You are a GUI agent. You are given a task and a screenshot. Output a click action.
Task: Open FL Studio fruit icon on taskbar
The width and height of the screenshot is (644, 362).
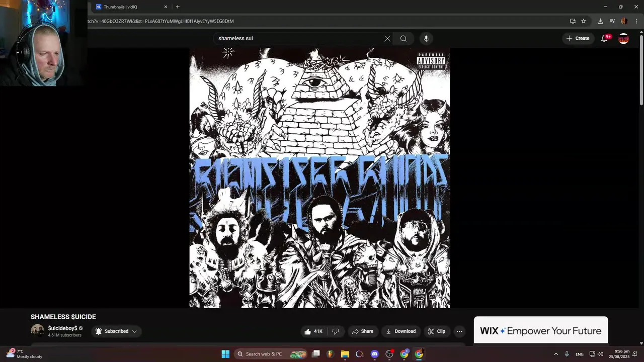pyautogui.click(x=330, y=354)
